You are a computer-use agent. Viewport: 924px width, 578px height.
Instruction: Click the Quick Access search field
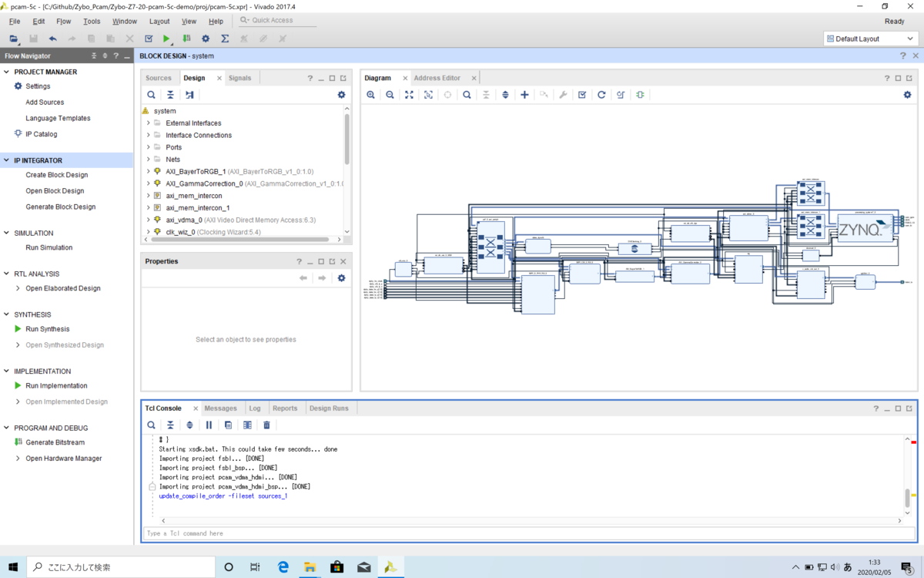click(x=277, y=21)
